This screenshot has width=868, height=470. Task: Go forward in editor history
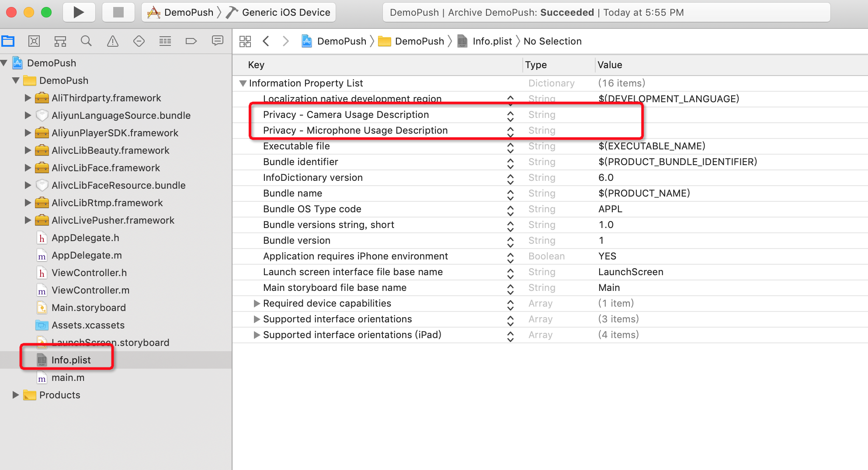click(x=286, y=41)
